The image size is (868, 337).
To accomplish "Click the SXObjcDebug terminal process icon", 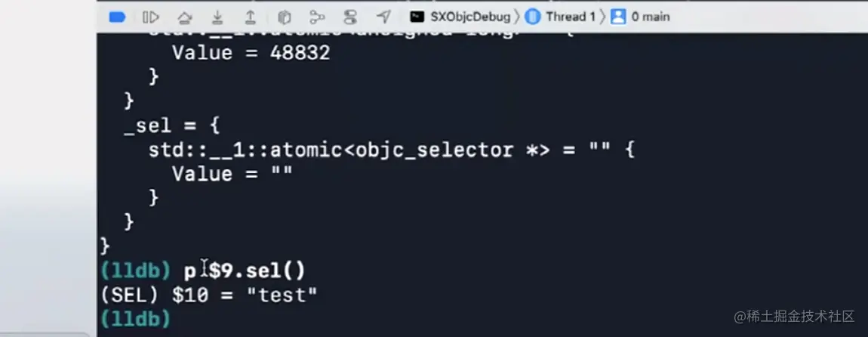I will coord(416,17).
